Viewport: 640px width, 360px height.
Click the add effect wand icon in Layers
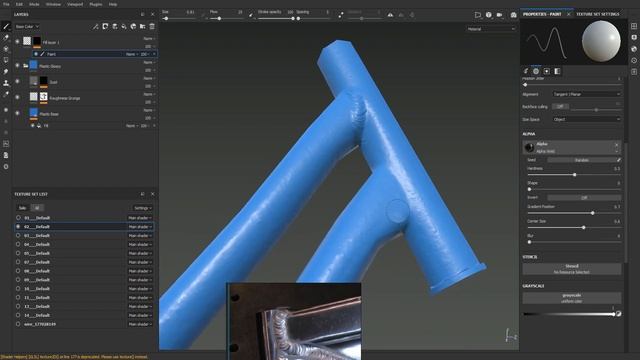pyautogui.click(x=96, y=27)
